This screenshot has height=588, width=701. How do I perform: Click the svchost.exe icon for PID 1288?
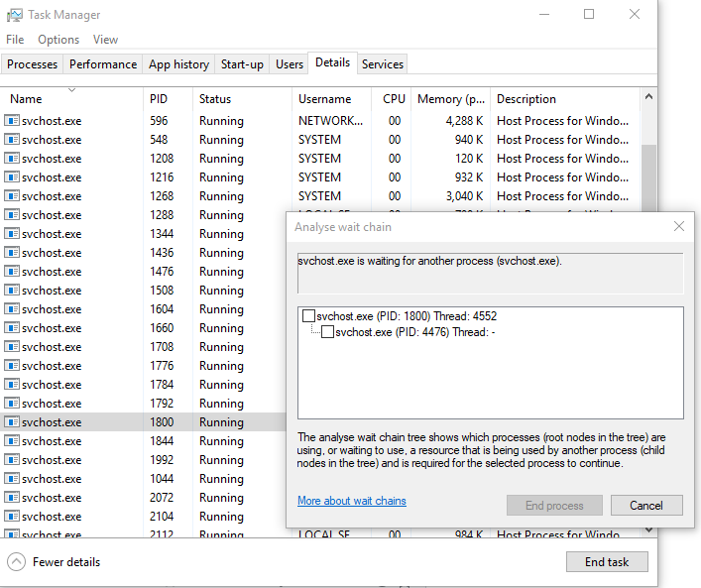pos(12,214)
